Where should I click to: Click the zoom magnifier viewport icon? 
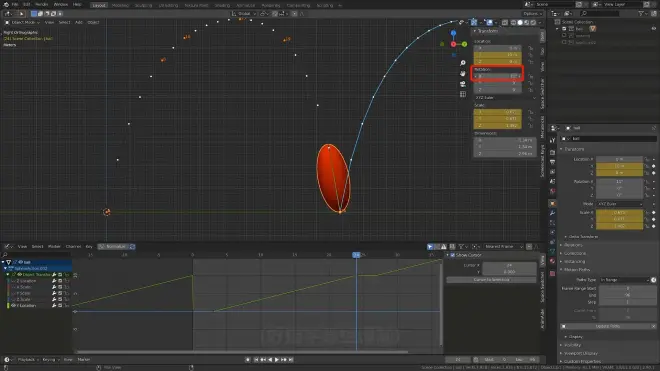(463, 63)
